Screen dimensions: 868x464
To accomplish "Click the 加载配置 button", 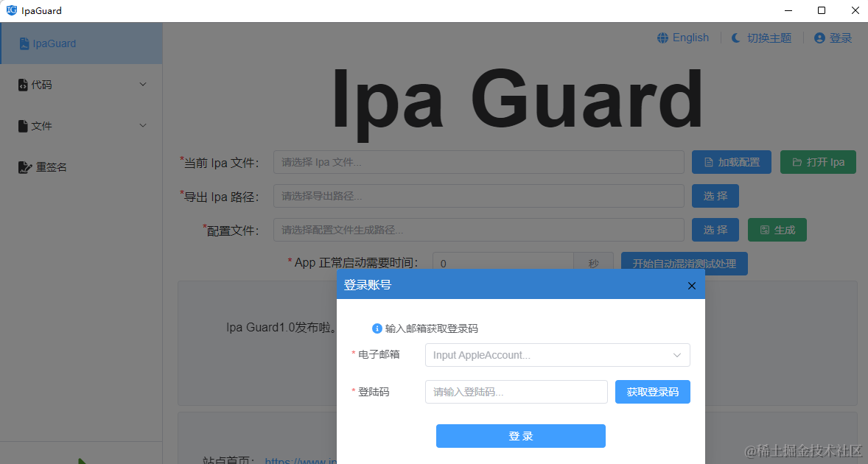I will tap(731, 162).
